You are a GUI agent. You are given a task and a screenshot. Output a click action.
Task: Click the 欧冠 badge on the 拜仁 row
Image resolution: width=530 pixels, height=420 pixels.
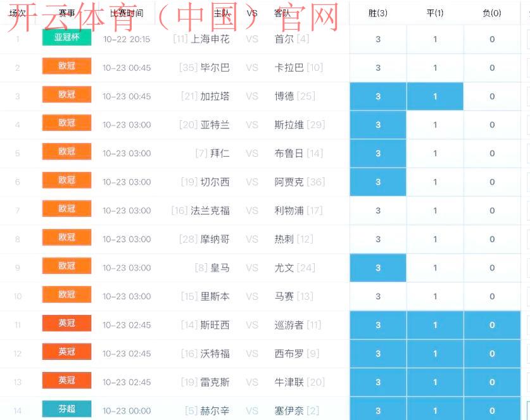(x=66, y=153)
